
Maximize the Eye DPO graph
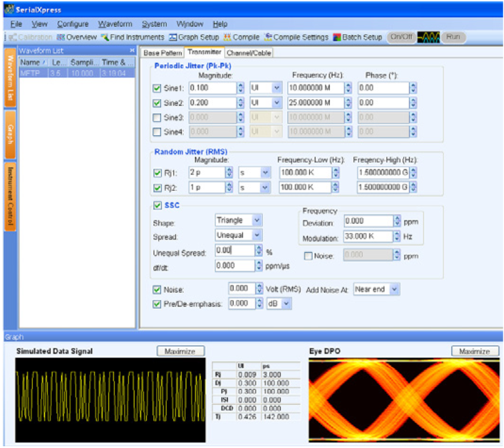(475, 351)
